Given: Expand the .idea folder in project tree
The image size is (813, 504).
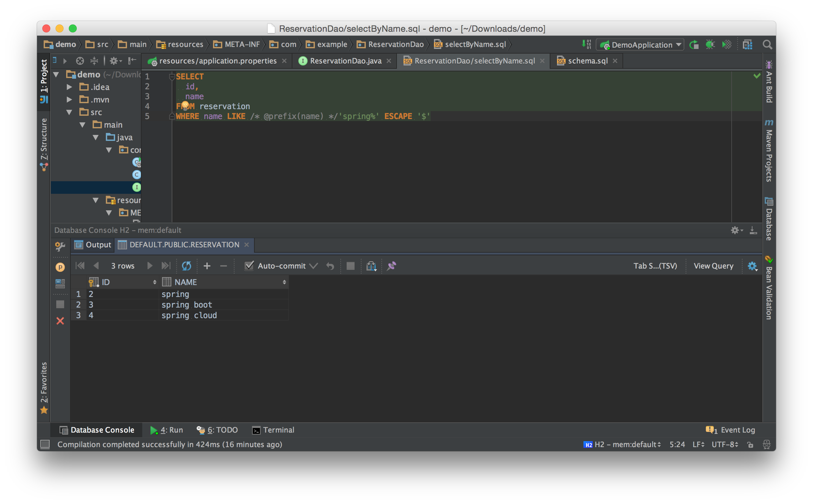Looking at the screenshot, I should coord(69,87).
